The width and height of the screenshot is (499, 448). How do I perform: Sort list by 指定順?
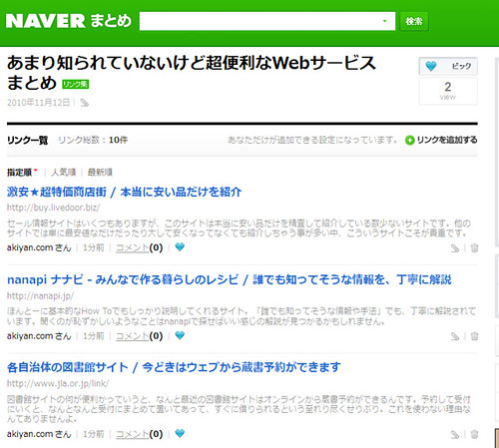pos(19,173)
